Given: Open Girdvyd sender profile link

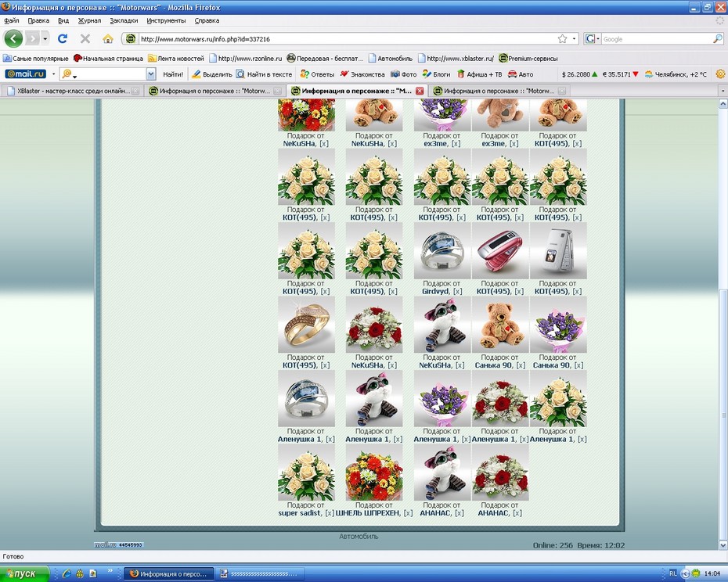Looking at the screenshot, I should point(435,292).
